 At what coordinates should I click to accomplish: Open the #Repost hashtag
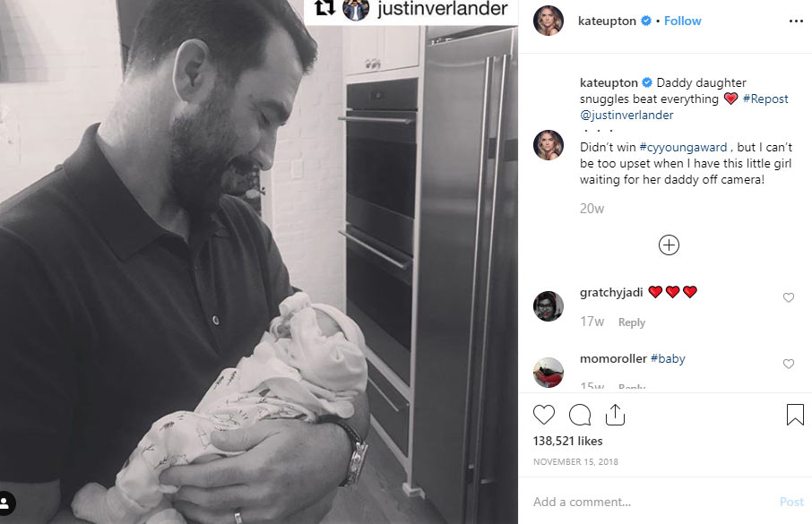[765, 99]
